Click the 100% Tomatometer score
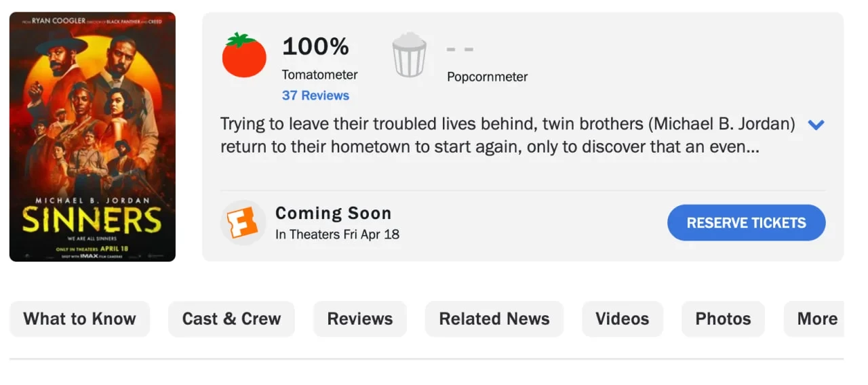Screen dimensions: 868x385 pyautogui.click(x=315, y=47)
